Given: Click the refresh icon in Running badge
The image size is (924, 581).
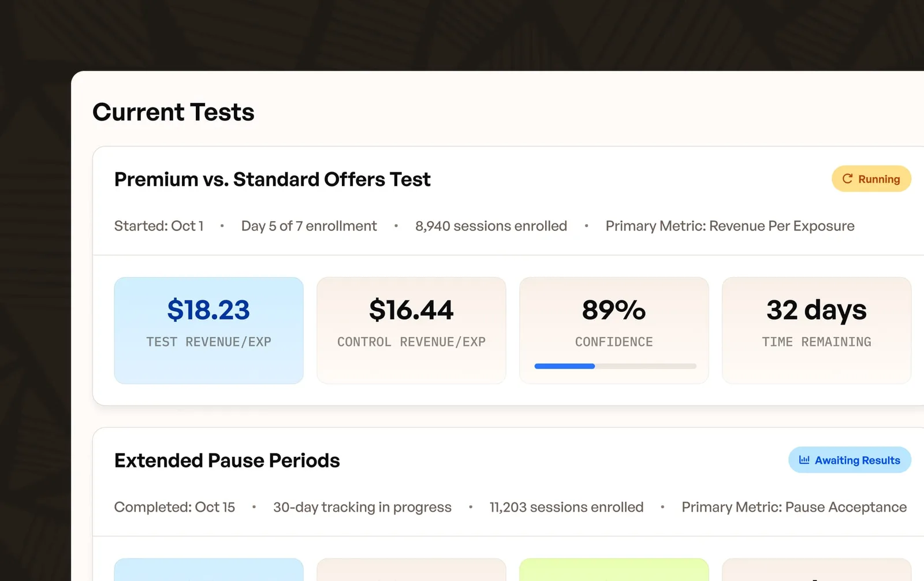Looking at the screenshot, I should tap(847, 179).
